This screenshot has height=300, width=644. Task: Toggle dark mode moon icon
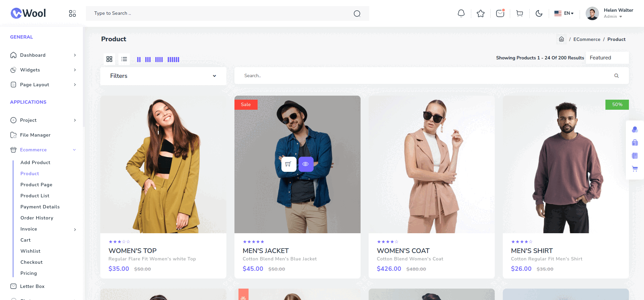[539, 13]
